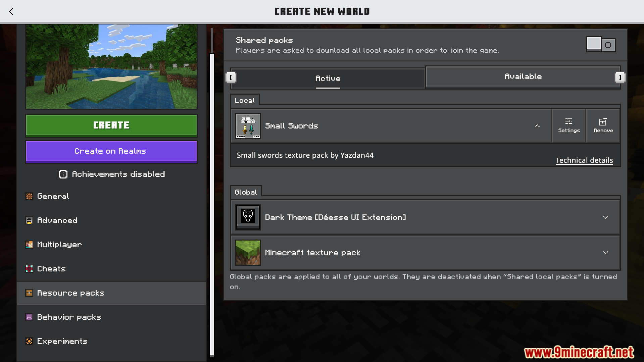This screenshot has height=362, width=644.
Task: Click the Multiplayer section icon
Action: (x=29, y=245)
